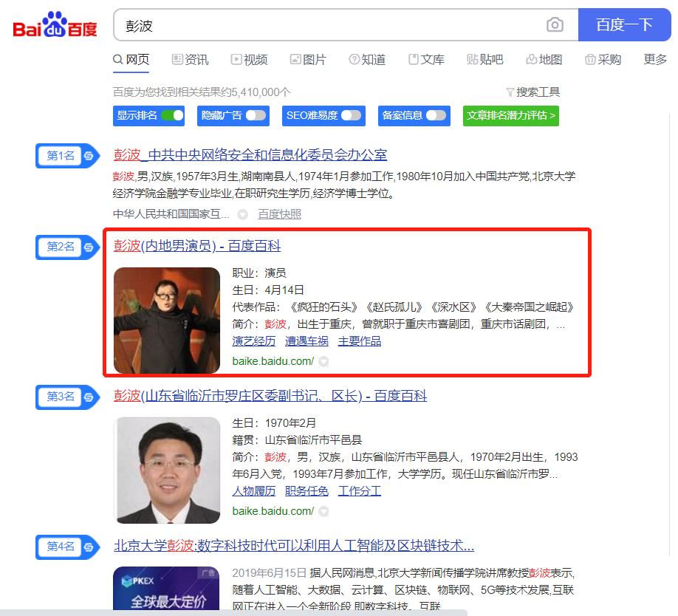Expand arrow beside official result's baike URL
The height and width of the screenshot is (616, 678).
(x=323, y=511)
